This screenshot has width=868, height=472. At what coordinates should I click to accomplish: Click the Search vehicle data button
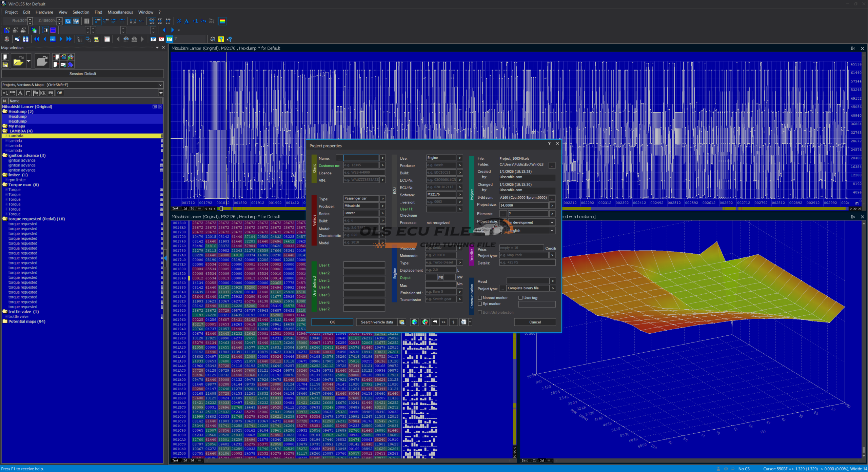pos(377,322)
